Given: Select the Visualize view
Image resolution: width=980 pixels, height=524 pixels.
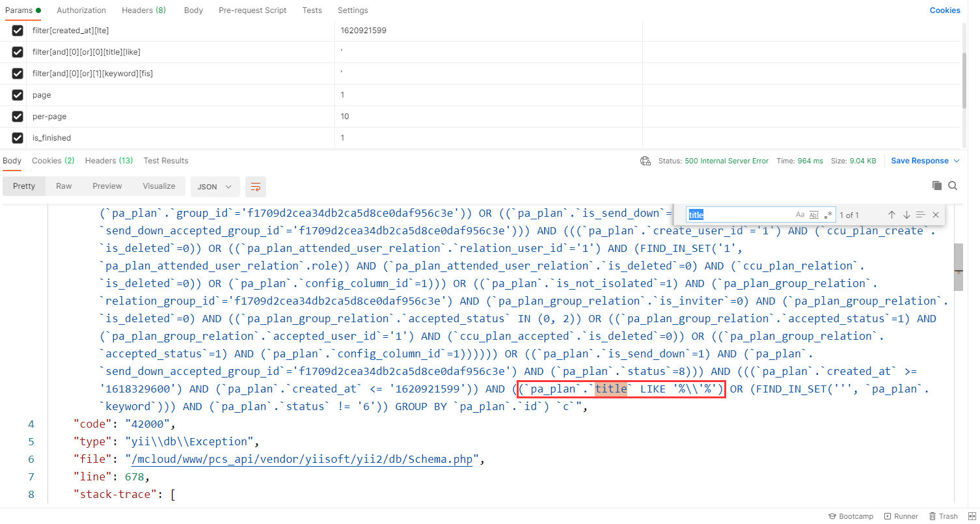Looking at the screenshot, I should coord(159,186).
